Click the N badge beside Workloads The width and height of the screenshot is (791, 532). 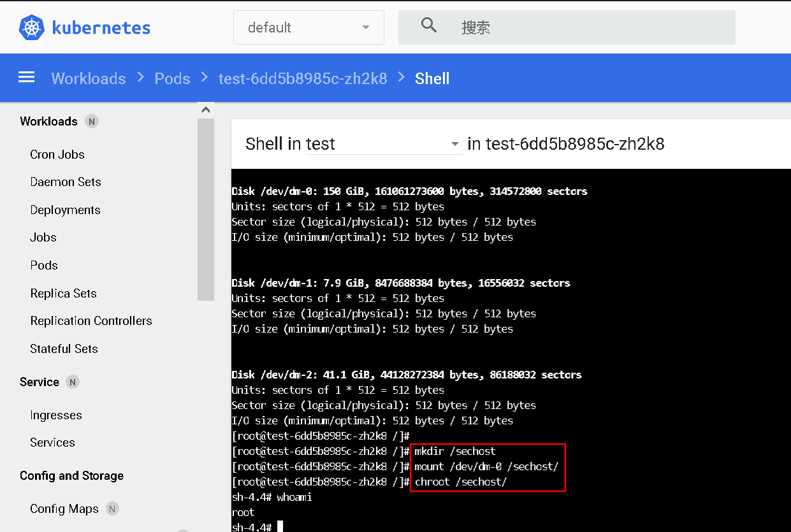[92, 122]
